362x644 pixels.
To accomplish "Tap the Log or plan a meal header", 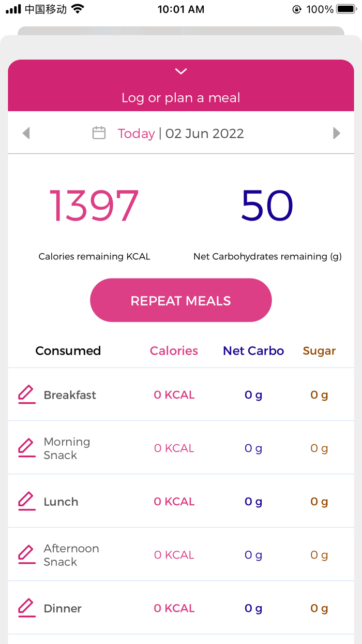I will click(x=181, y=97).
